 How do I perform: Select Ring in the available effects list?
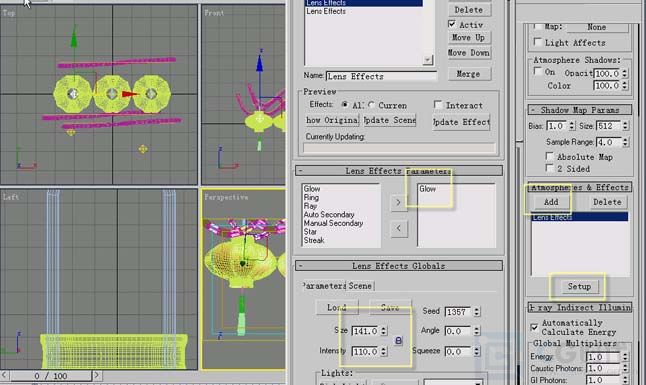pos(311,197)
